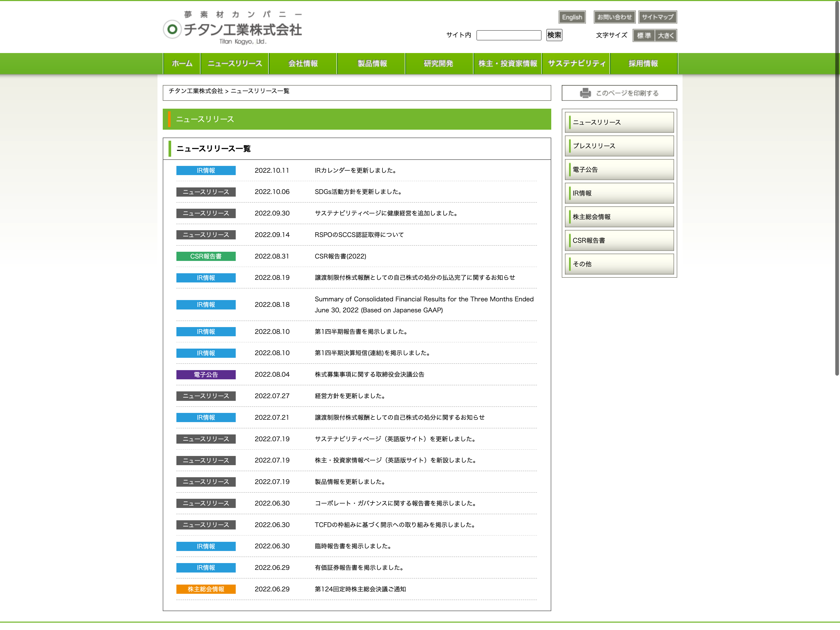Screen dimensions: 840x630
Task: Select CSR報告書 in the sidebar
Action: click(619, 240)
